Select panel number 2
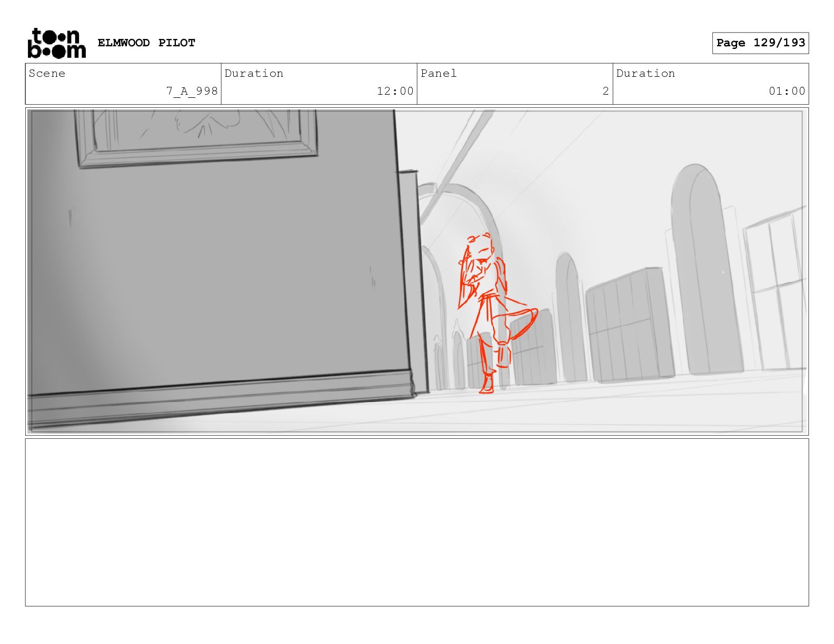Image resolution: width=834 pixels, height=644 pixels. [605, 91]
